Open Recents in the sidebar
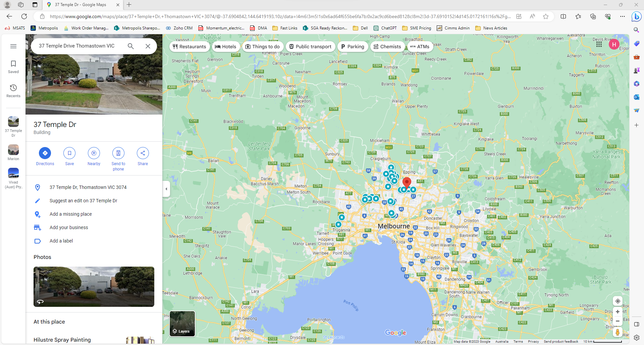 pos(13,91)
